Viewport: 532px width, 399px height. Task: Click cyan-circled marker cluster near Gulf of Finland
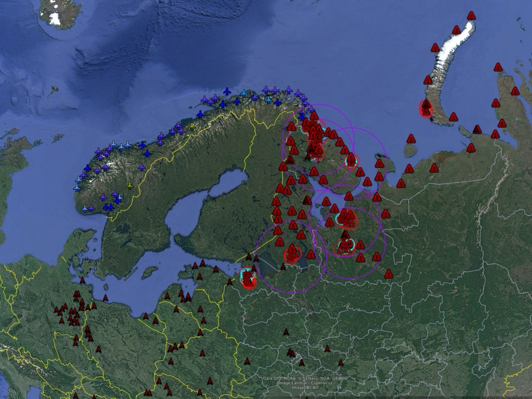[x=248, y=278]
